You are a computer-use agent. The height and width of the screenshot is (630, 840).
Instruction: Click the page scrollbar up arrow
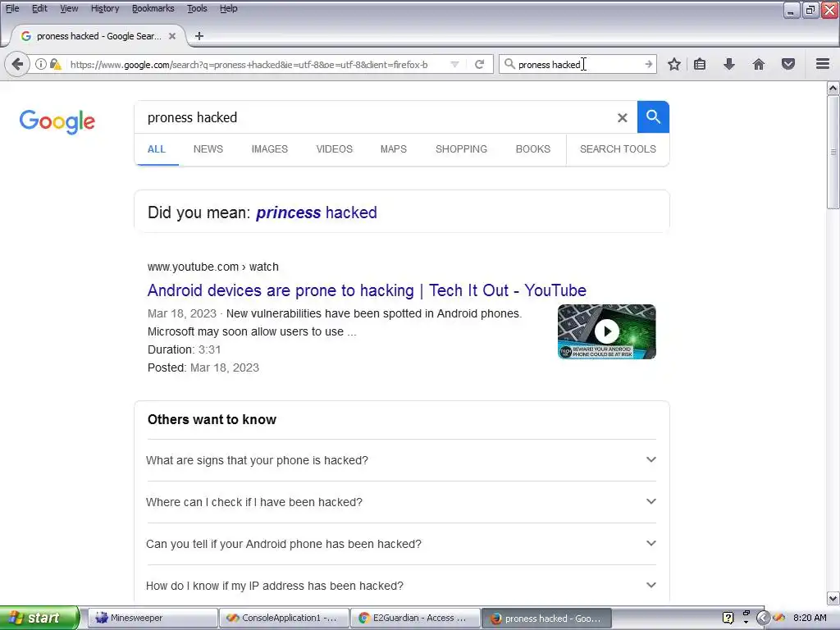[833, 88]
